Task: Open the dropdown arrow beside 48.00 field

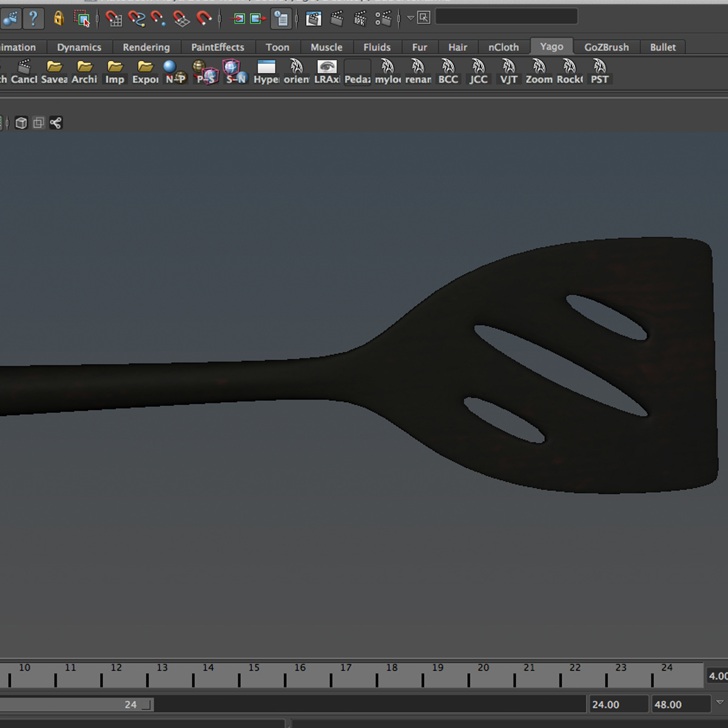Action: (x=720, y=703)
